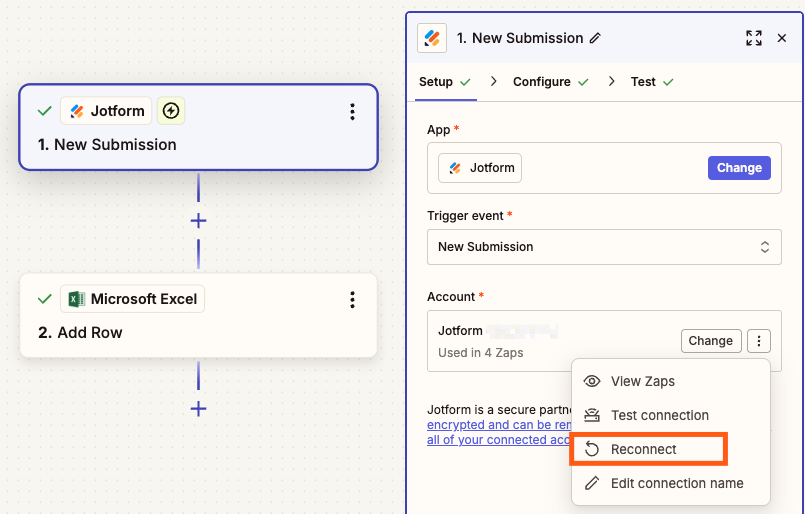This screenshot has height=514, width=805.
Task: Close the New Submission side panel
Action: coord(782,38)
